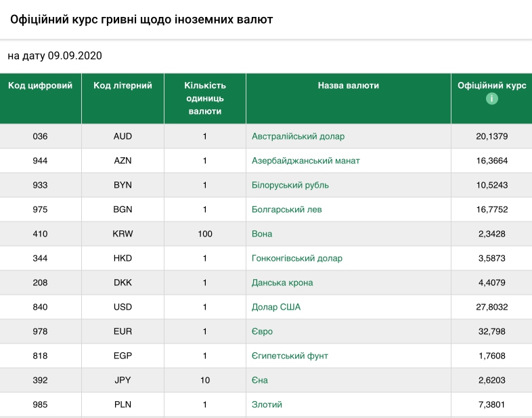
Task: Open the Злотий currency link
Action: [x=267, y=404]
